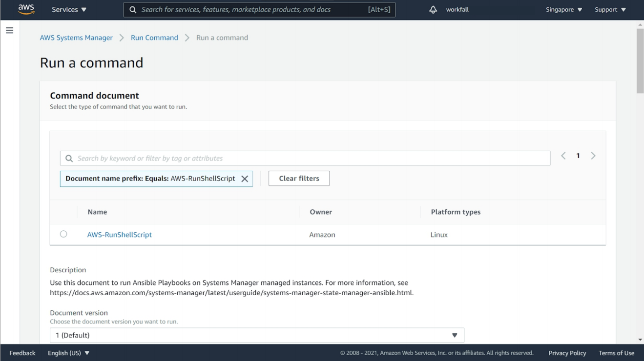The width and height of the screenshot is (644, 361).
Task: Remove the AWS-RunShellScript filter with X icon
Action: (x=245, y=179)
